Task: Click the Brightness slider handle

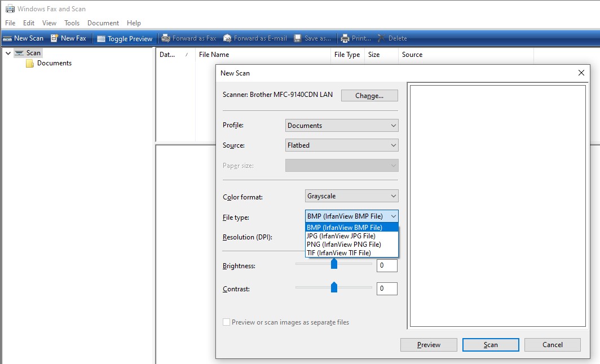Action: [x=334, y=264]
